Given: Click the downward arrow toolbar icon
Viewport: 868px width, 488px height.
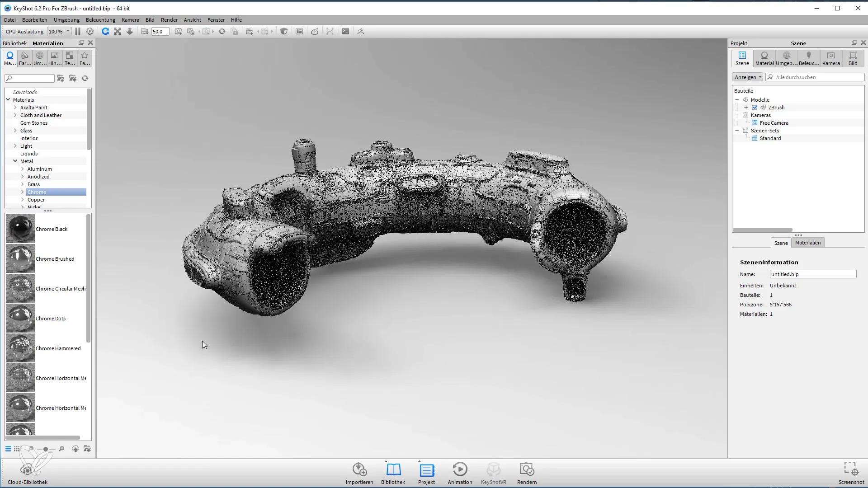Looking at the screenshot, I should coord(130,32).
